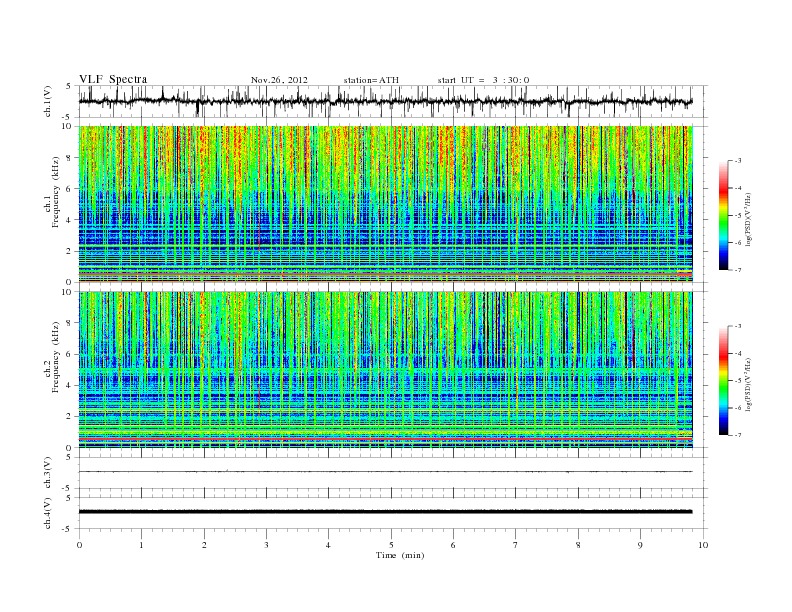Click the 'ch.4(V)' axis label

click(48, 513)
